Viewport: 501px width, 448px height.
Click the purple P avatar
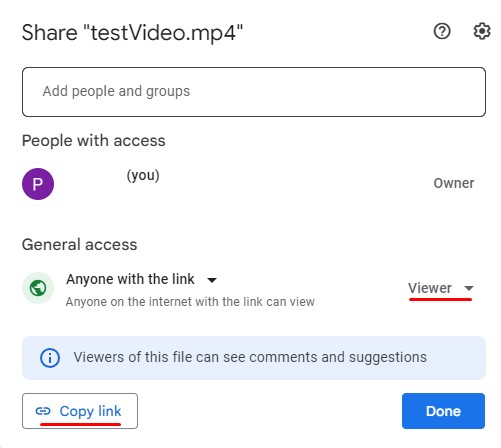pos(38,184)
